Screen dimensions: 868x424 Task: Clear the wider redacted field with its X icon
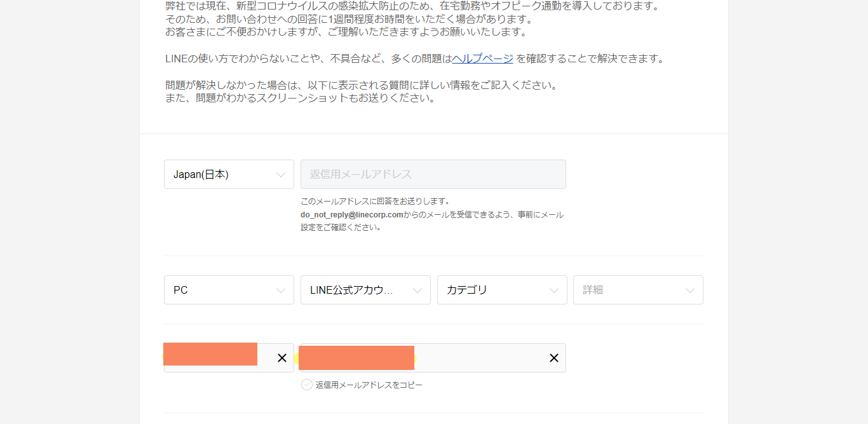coord(553,358)
